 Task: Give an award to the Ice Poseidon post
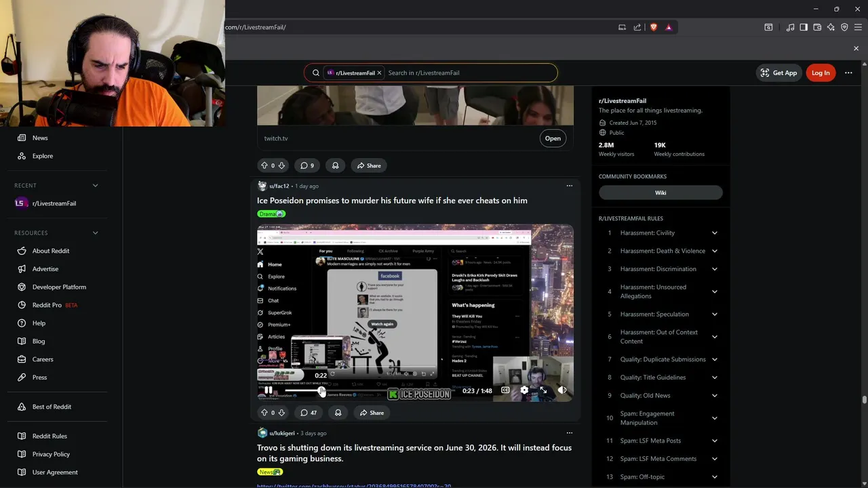338,413
